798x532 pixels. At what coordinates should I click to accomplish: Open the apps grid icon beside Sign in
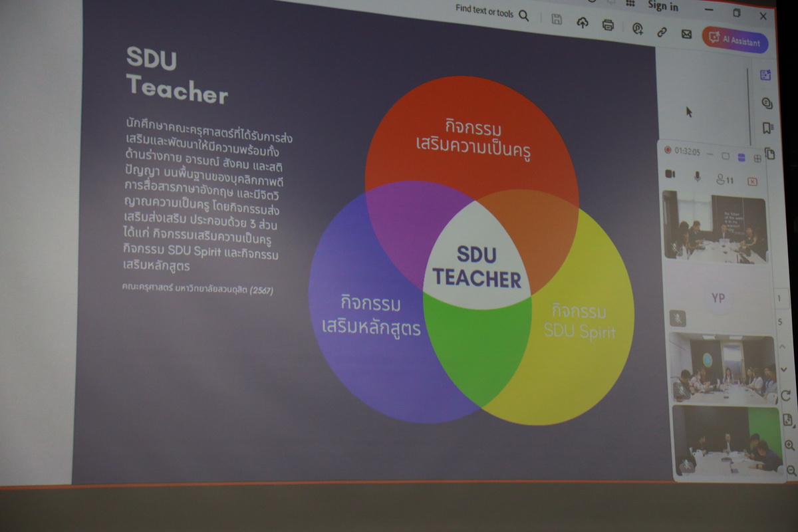coord(630,3)
